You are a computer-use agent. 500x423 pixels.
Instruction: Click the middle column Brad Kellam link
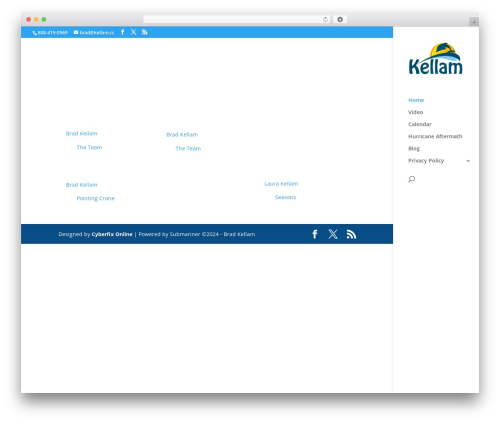(182, 135)
